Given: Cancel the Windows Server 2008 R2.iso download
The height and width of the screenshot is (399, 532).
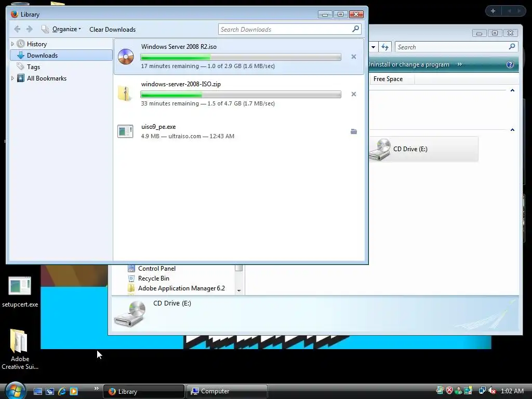Looking at the screenshot, I should pyautogui.click(x=353, y=57).
